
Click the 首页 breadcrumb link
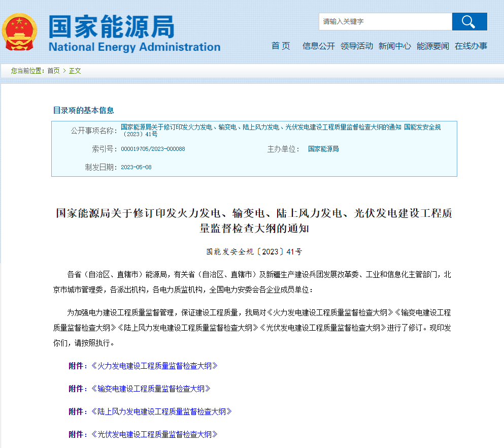(x=53, y=71)
